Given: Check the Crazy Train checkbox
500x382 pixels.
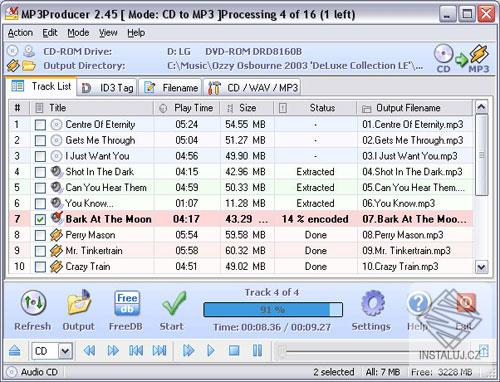Looking at the screenshot, I should coord(40,267).
